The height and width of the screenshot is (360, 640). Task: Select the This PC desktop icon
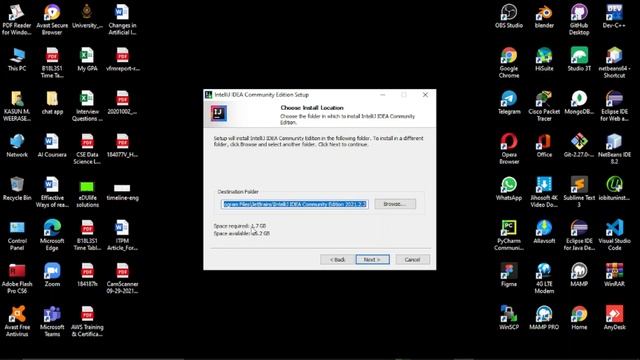17,59
